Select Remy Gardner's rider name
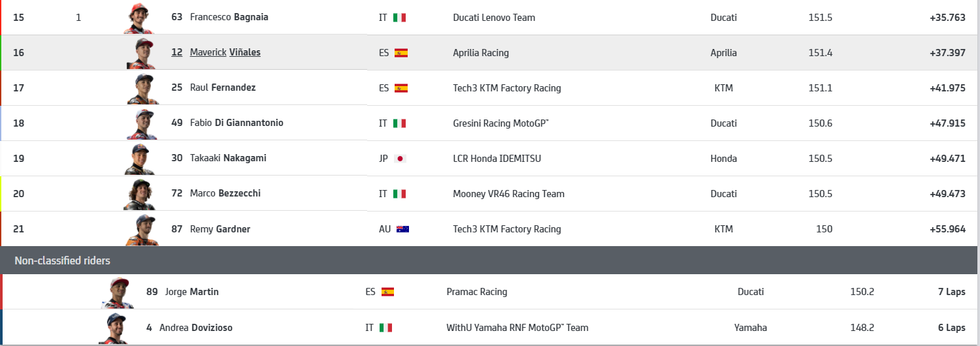Image resolution: width=980 pixels, height=346 pixels. pos(220,229)
